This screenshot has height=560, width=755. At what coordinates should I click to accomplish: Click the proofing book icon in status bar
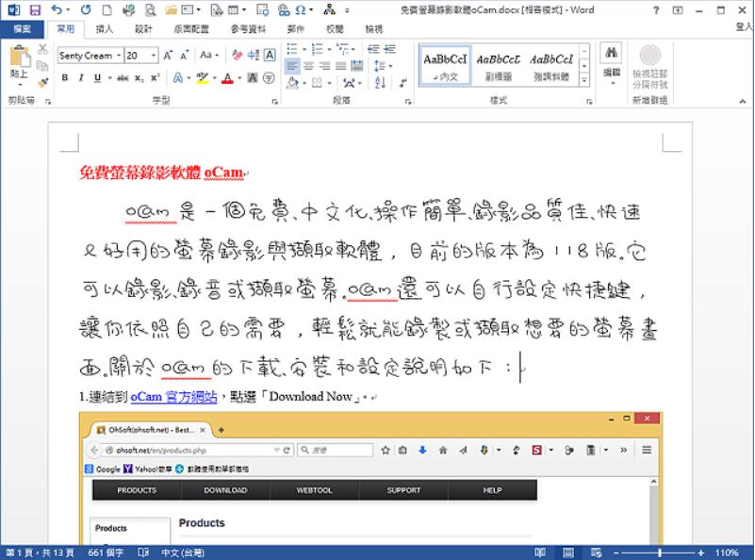(143, 552)
